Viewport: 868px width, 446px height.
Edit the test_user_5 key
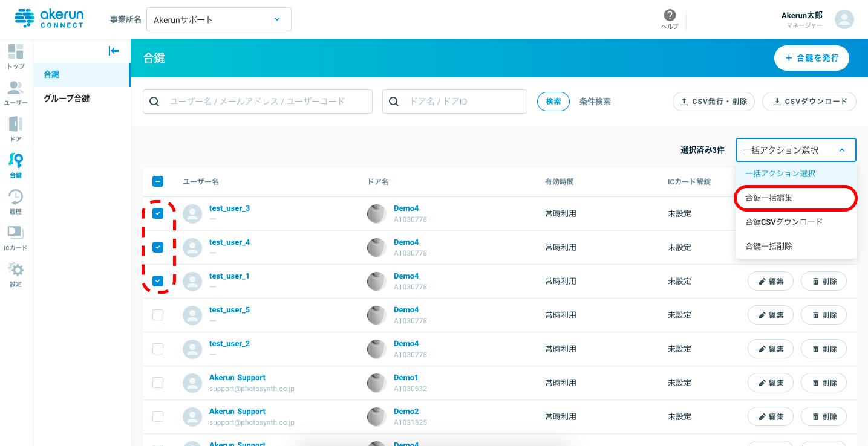(771, 315)
